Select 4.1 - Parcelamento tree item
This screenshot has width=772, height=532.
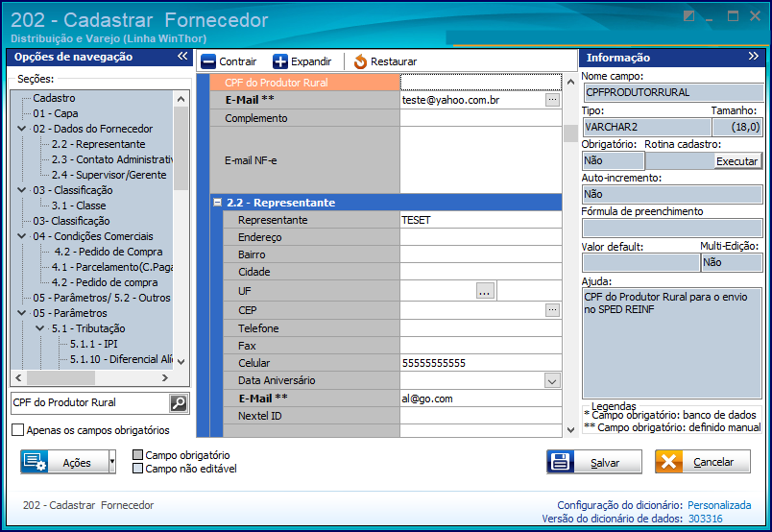click(x=112, y=267)
